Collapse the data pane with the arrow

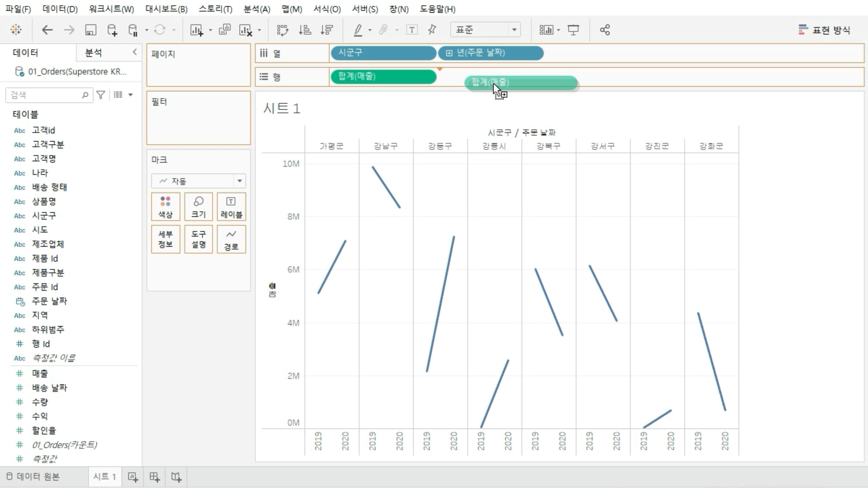[135, 52]
